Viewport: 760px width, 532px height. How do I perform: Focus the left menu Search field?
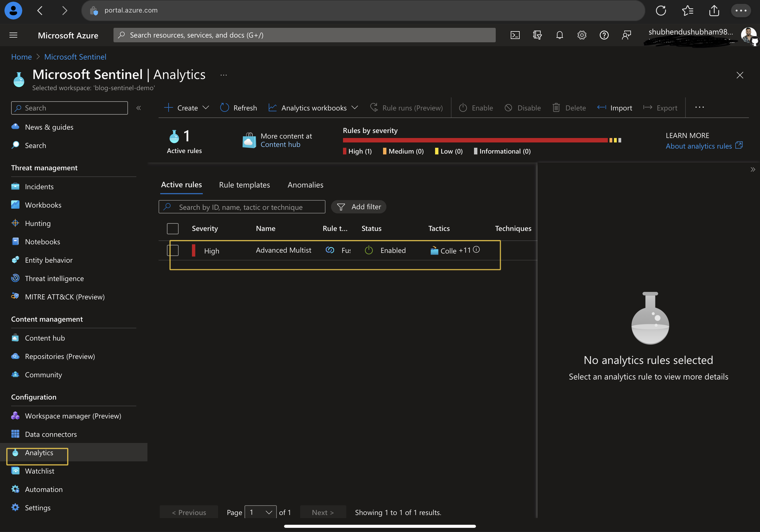(x=70, y=108)
